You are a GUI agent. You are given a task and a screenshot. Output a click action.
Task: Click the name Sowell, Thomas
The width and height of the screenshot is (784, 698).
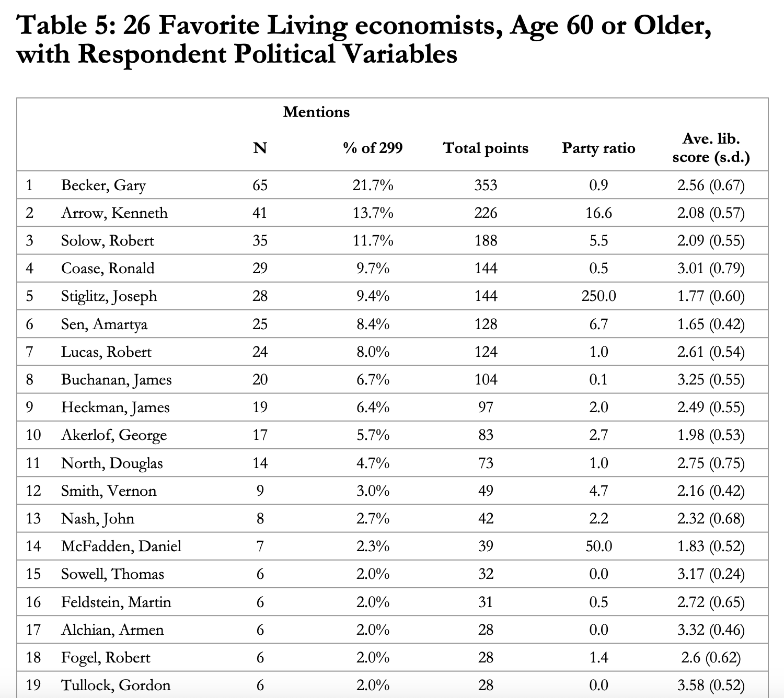point(112,574)
